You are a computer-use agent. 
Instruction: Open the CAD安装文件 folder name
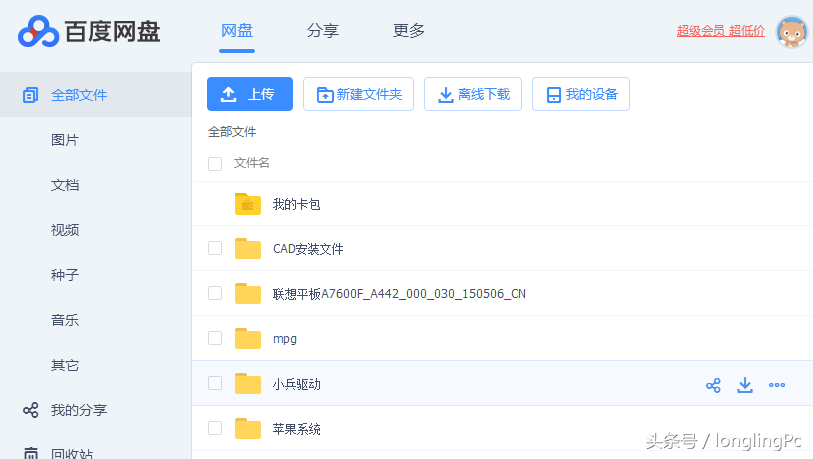point(308,249)
